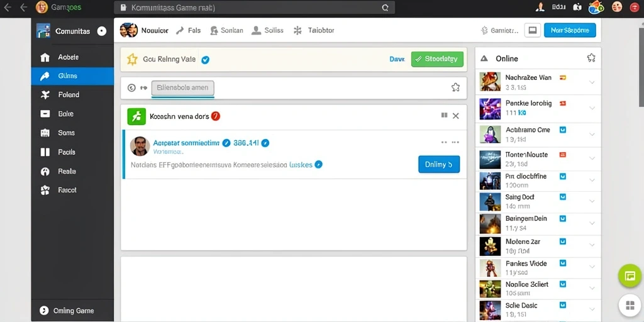644x322 pixels.
Task: Click the monitor icon beside Gamietz
Action: point(533,30)
